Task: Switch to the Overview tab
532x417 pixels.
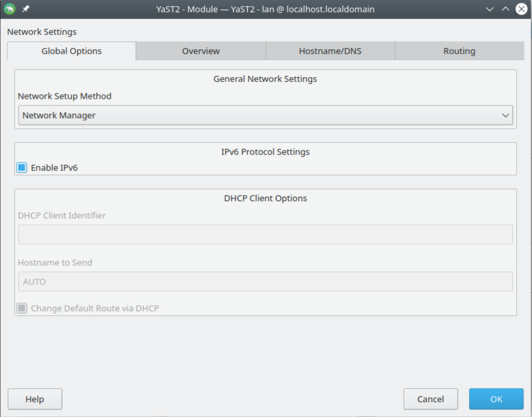Action: click(x=201, y=51)
